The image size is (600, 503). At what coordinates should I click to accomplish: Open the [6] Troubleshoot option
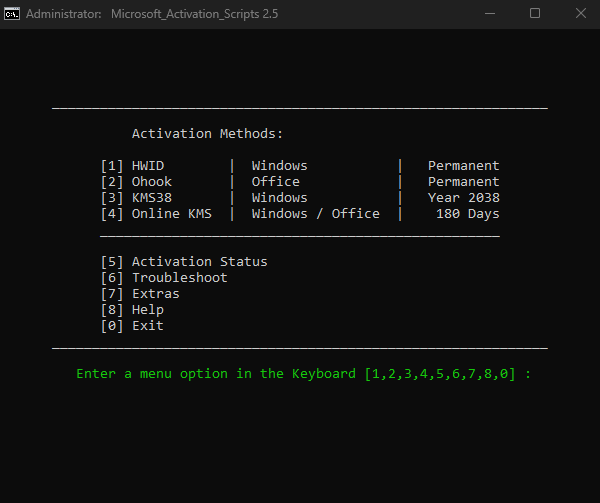point(163,278)
